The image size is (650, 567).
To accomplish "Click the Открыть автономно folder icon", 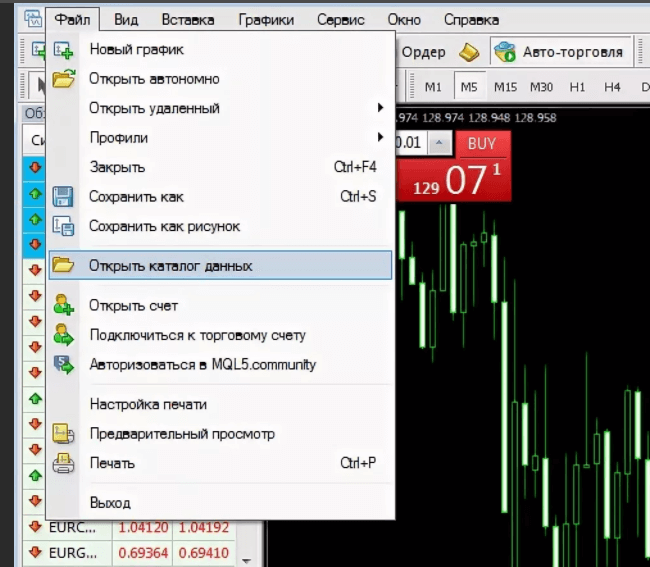I will coord(63,79).
